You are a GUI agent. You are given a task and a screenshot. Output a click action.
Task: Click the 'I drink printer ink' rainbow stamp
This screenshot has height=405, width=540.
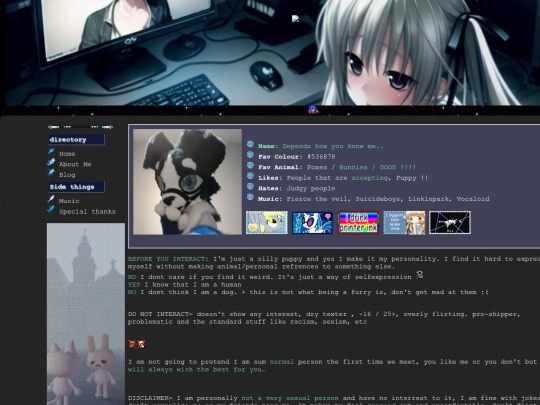[x=358, y=223]
